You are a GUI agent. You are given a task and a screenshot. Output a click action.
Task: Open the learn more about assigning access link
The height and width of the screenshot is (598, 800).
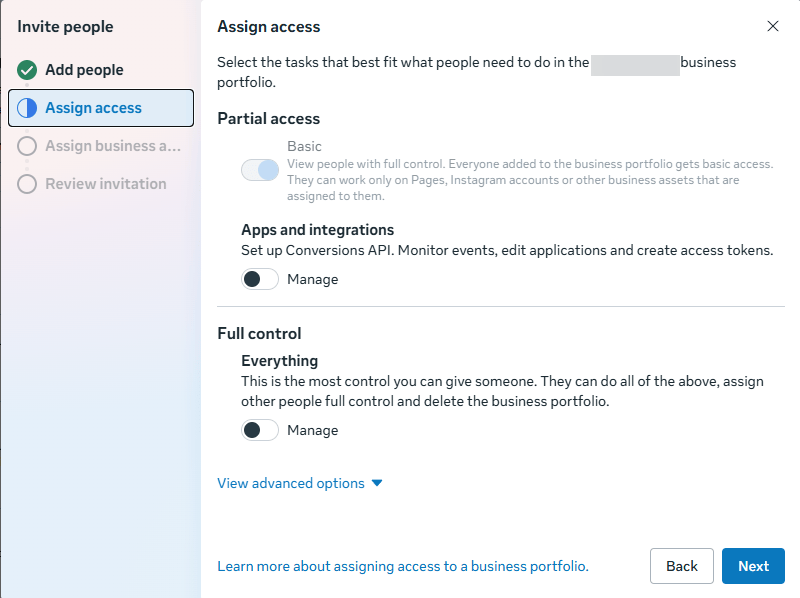coord(402,566)
